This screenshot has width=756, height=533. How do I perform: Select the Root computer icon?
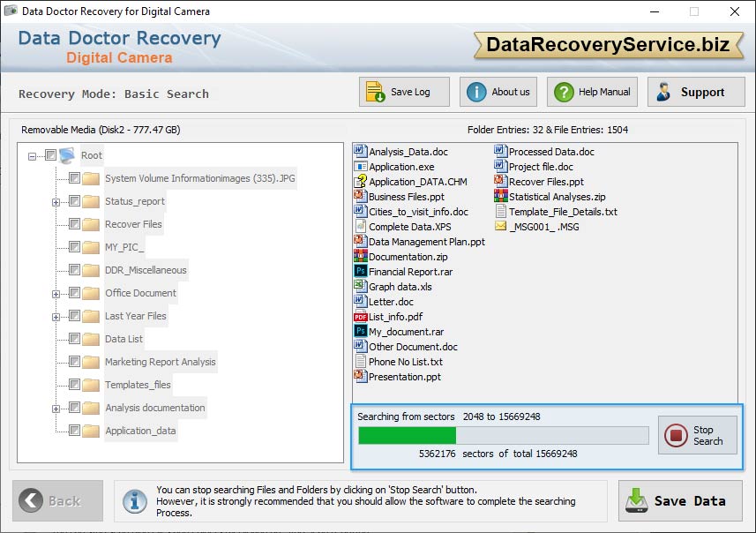click(x=67, y=155)
